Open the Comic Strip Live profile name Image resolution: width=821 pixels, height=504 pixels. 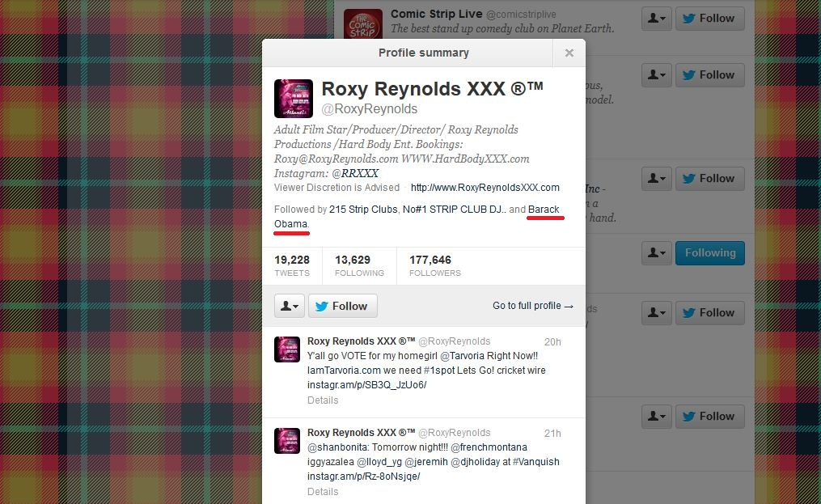tap(436, 14)
